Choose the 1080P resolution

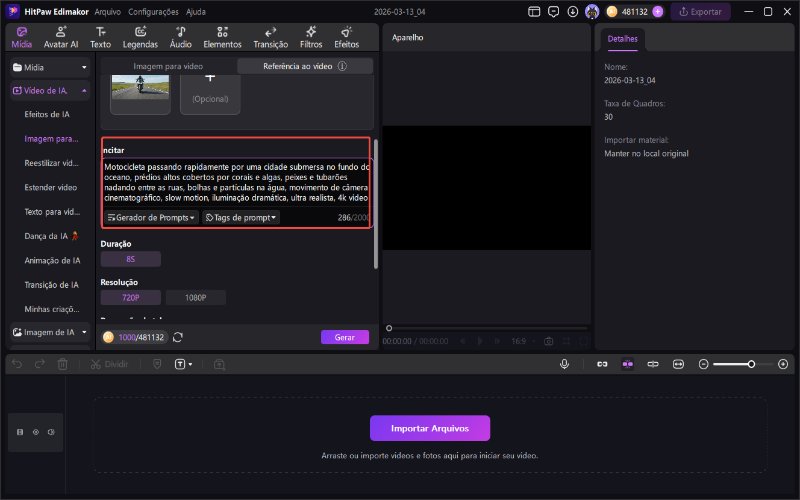tap(195, 297)
